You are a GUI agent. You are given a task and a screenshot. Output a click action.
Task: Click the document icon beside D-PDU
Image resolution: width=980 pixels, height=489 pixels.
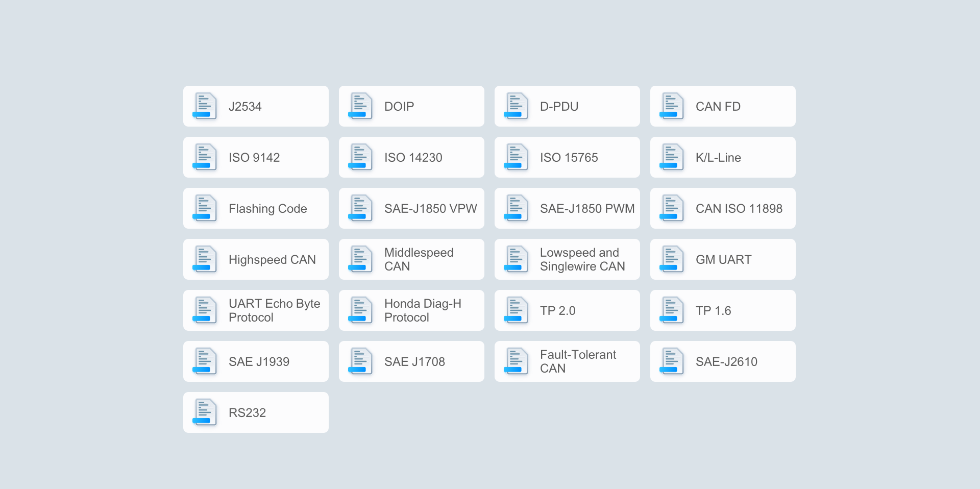click(516, 106)
